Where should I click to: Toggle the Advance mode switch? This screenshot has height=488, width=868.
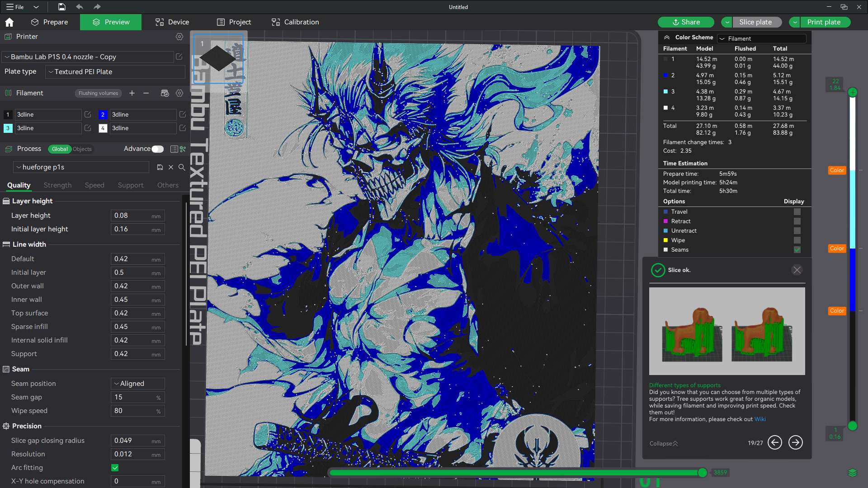[157, 149]
